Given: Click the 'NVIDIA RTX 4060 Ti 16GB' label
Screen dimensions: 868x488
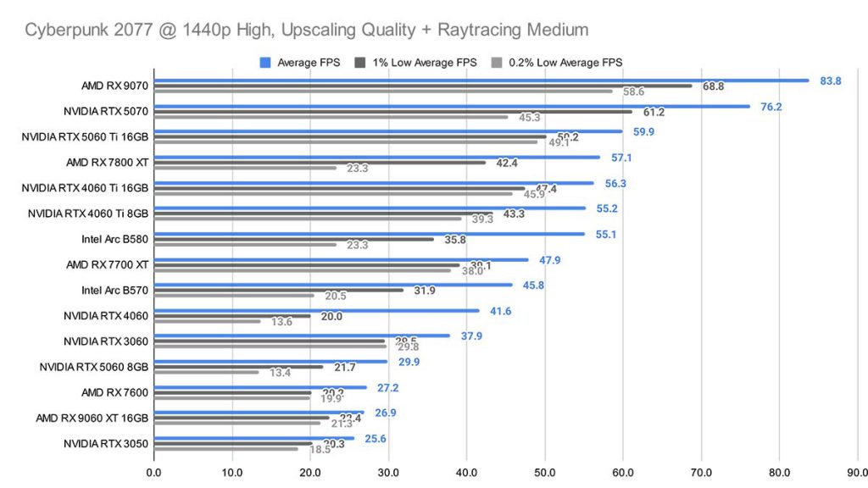Looking at the screenshot, I should [86, 188].
